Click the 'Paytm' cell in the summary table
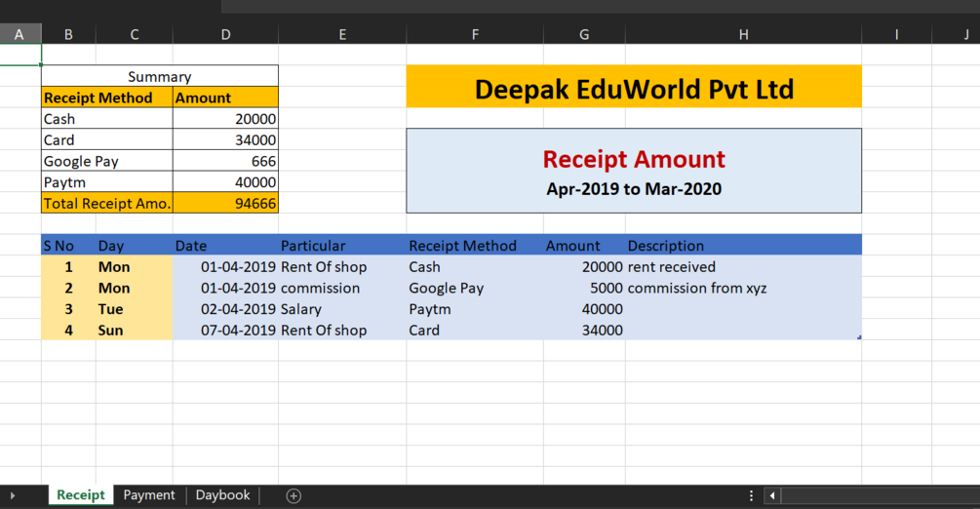Viewport: 980px width, 509px height. click(x=107, y=182)
